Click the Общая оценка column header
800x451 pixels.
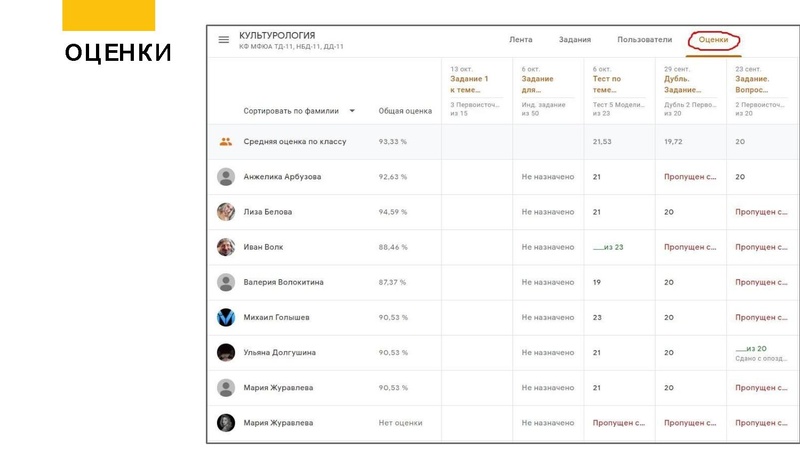(405, 111)
